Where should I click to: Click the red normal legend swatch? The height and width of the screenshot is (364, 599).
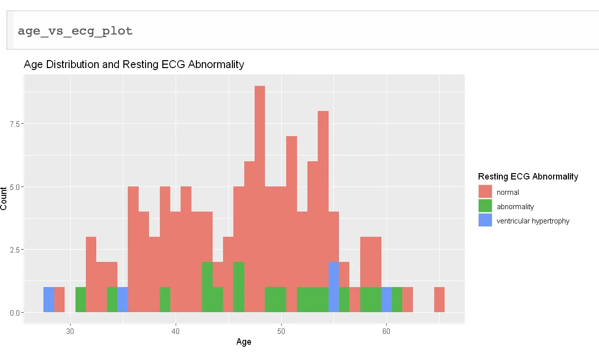[x=486, y=192]
